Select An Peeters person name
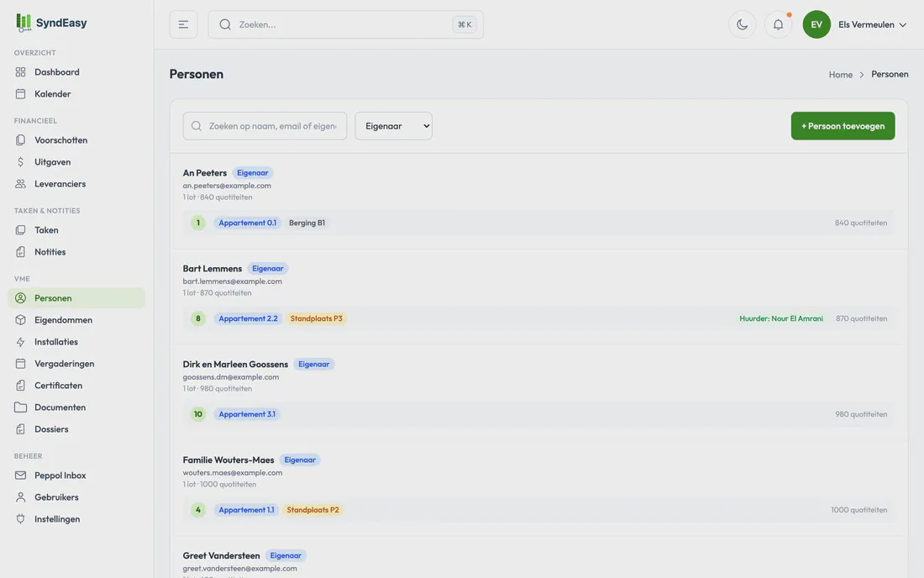Image resolution: width=924 pixels, height=578 pixels. pos(204,172)
